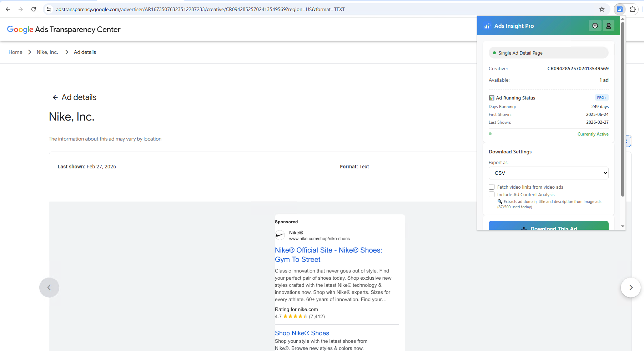The width and height of the screenshot is (644, 351).
Task: Reload the current page
Action: [x=34, y=9]
